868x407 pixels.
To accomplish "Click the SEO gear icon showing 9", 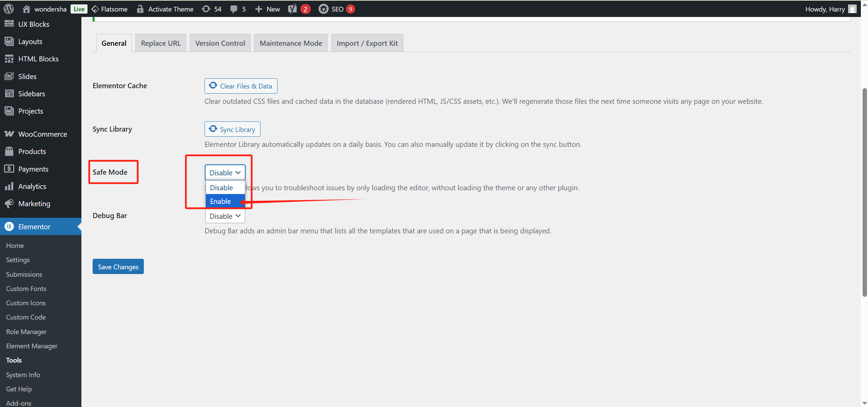I will [323, 9].
